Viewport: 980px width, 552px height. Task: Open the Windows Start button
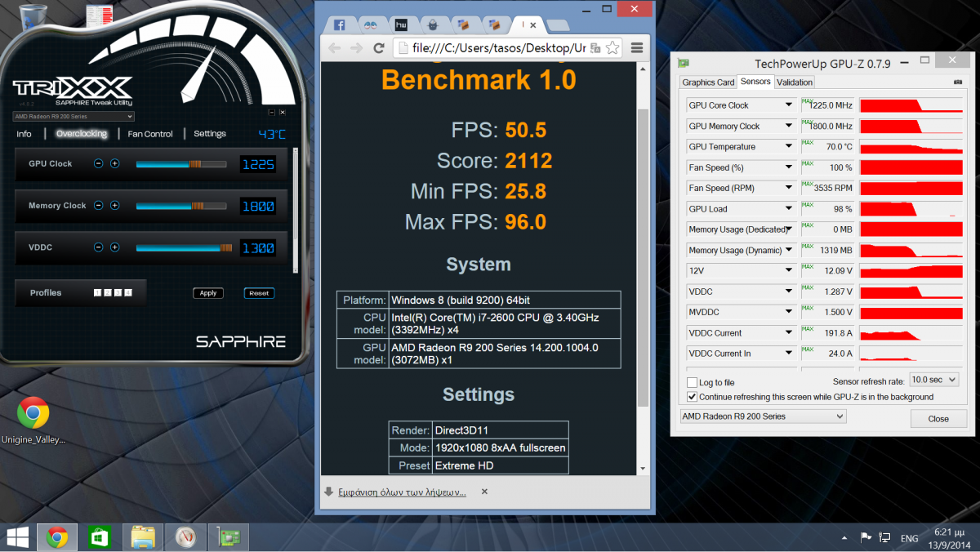click(17, 536)
